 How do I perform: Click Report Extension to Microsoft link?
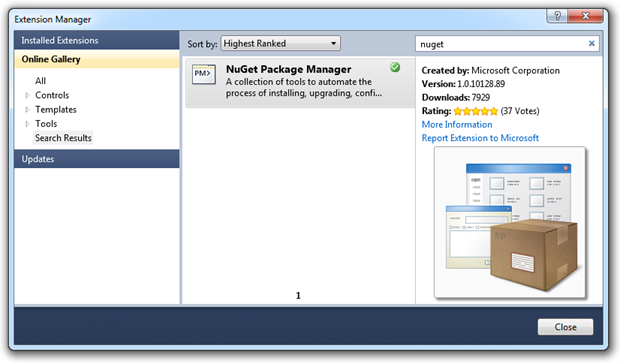(x=480, y=138)
